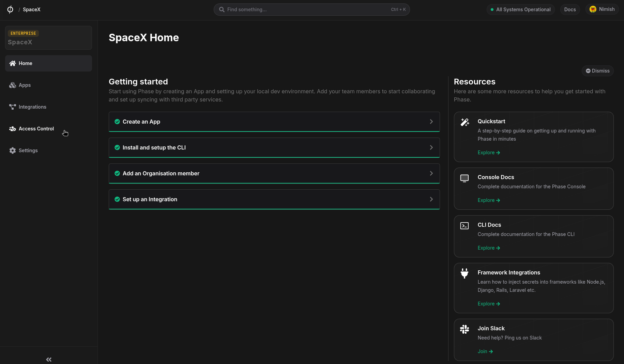Screen dimensions: 624x364
Task: Click the CLI Docs terminal icon
Action: pos(465,225)
